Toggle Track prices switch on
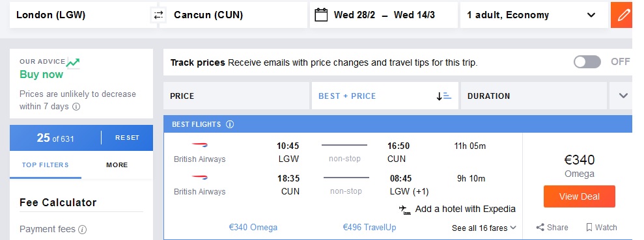 point(587,62)
